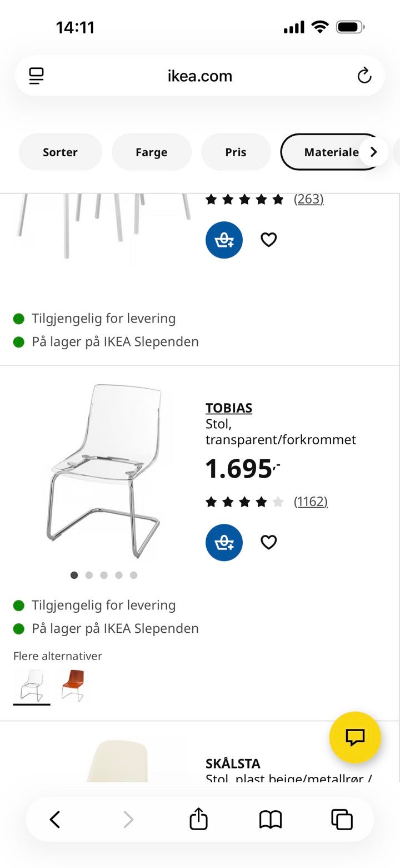Open Safari bookmarks book icon

click(271, 819)
